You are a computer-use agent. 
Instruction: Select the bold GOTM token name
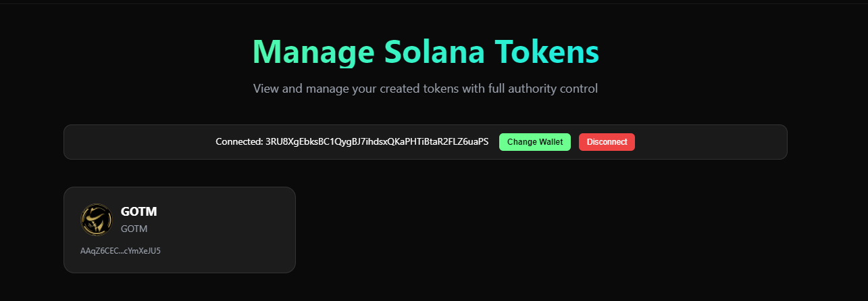138,212
